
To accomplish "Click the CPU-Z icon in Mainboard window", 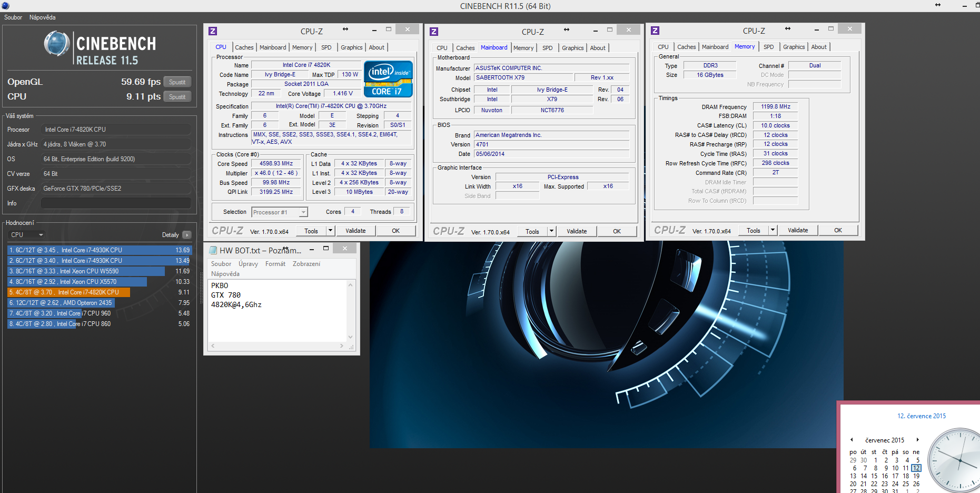I will click(x=434, y=32).
